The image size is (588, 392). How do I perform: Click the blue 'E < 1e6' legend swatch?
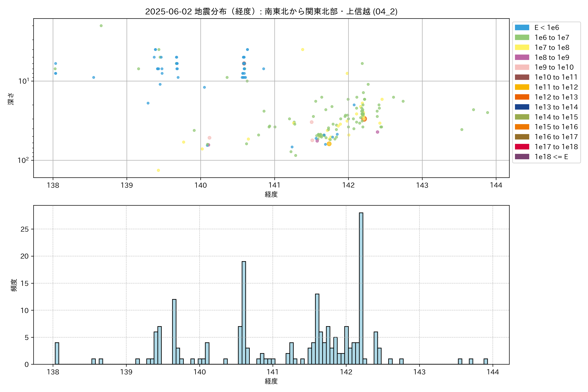[522, 27]
